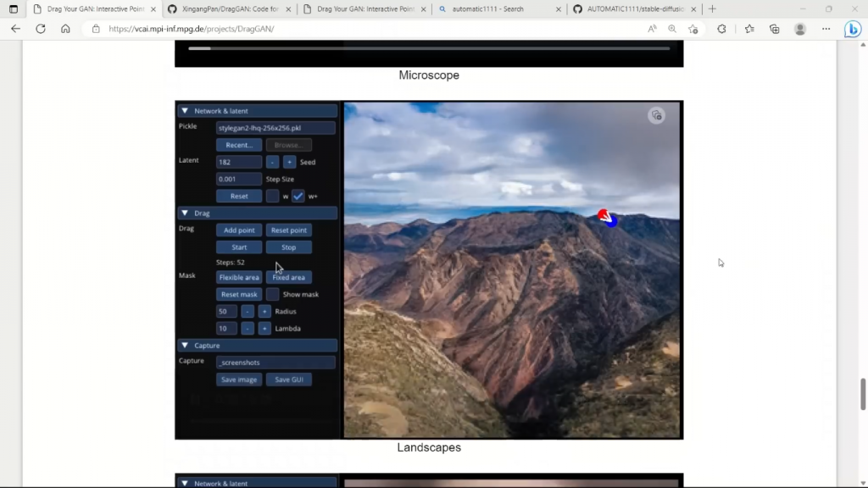Open the tab actions menu icon
This screenshot has height=488, width=868.
(x=14, y=8)
